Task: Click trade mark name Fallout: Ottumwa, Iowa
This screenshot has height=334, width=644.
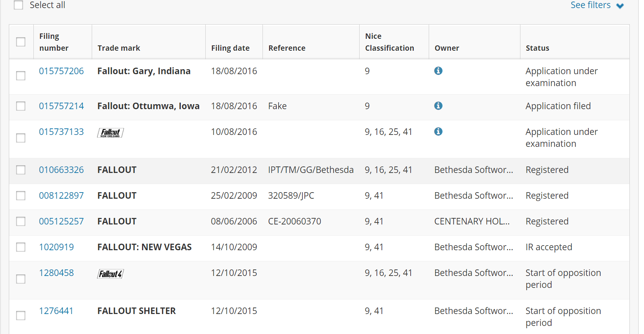Action: pyautogui.click(x=149, y=106)
